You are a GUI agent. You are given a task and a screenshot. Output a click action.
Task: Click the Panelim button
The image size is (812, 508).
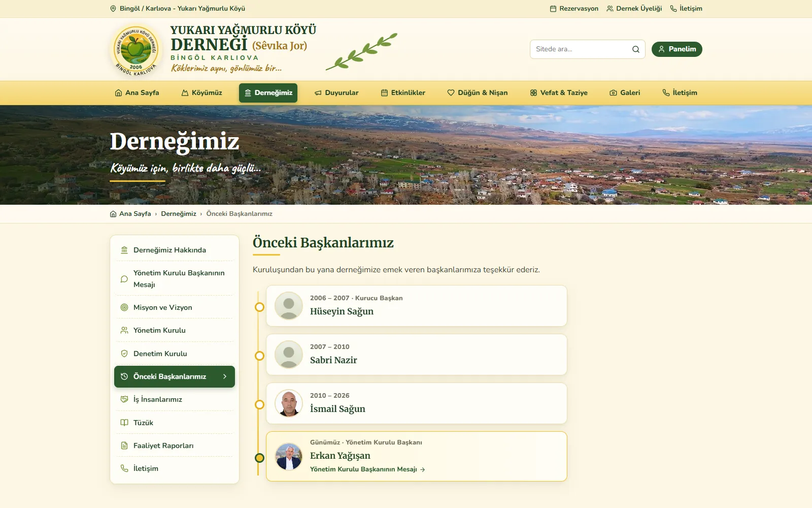coord(677,49)
